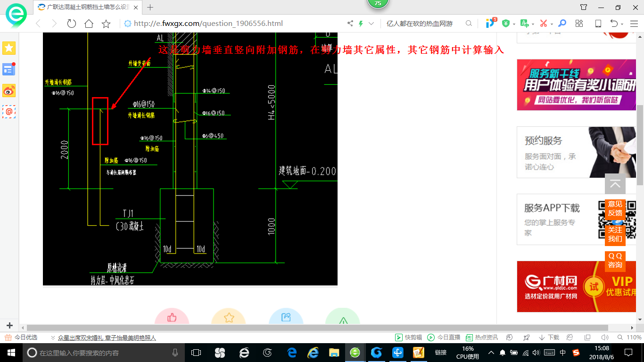Click the browser back arrow
The height and width of the screenshot is (362, 644).
[x=38, y=24]
